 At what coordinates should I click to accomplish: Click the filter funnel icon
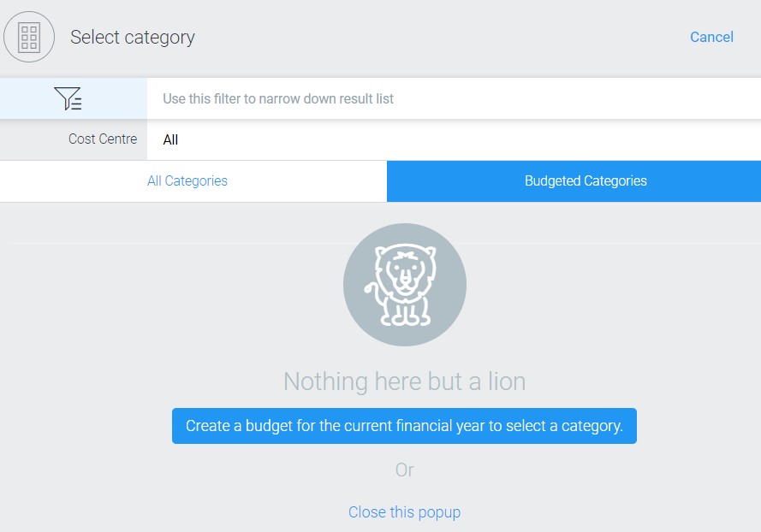pos(68,99)
